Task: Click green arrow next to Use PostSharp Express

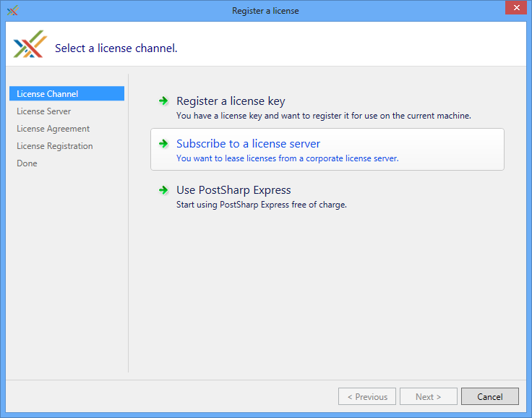Action: pos(164,190)
